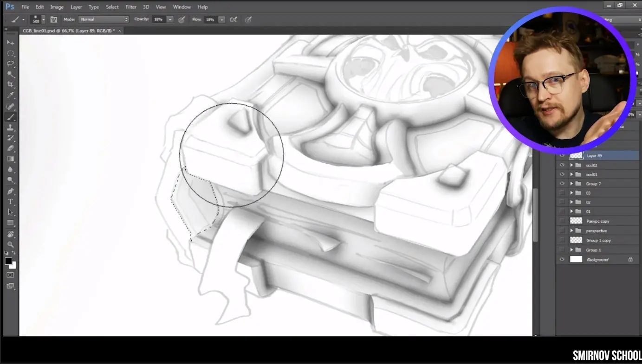Switch to the Type tool
642x364 pixels.
click(10, 202)
